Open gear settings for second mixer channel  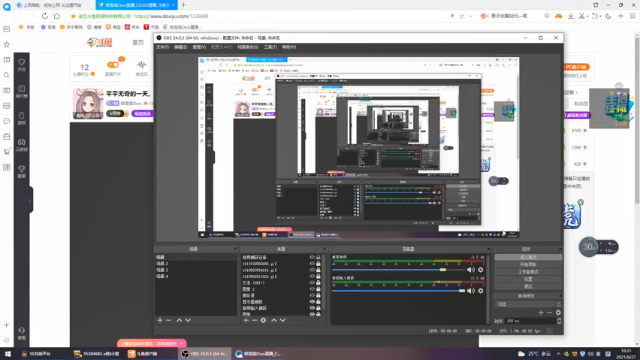click(480, 291)
